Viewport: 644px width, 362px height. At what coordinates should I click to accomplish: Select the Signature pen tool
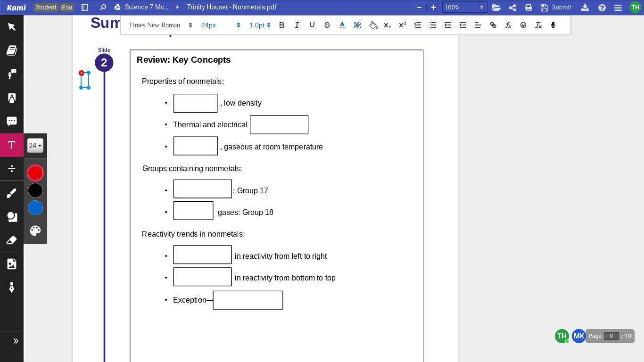pyautogui.click(x=12, y=288)
